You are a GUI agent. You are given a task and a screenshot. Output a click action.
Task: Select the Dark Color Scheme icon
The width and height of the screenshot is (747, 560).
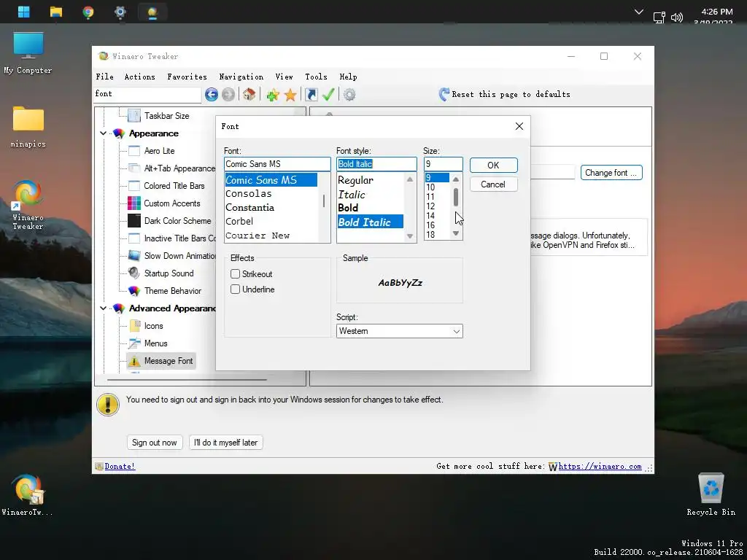click(x=134, y=221)
